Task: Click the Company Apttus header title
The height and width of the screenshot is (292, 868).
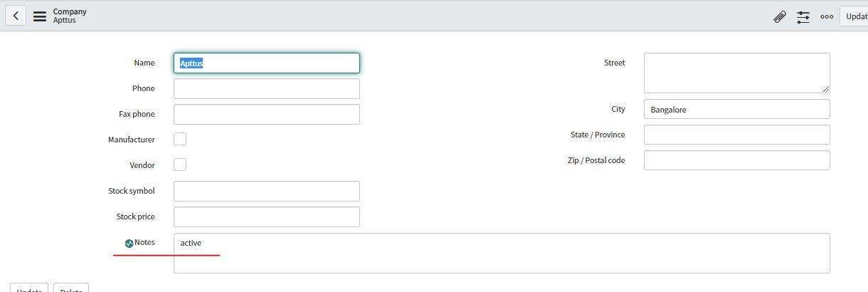Action: click(x=70, y=16)
